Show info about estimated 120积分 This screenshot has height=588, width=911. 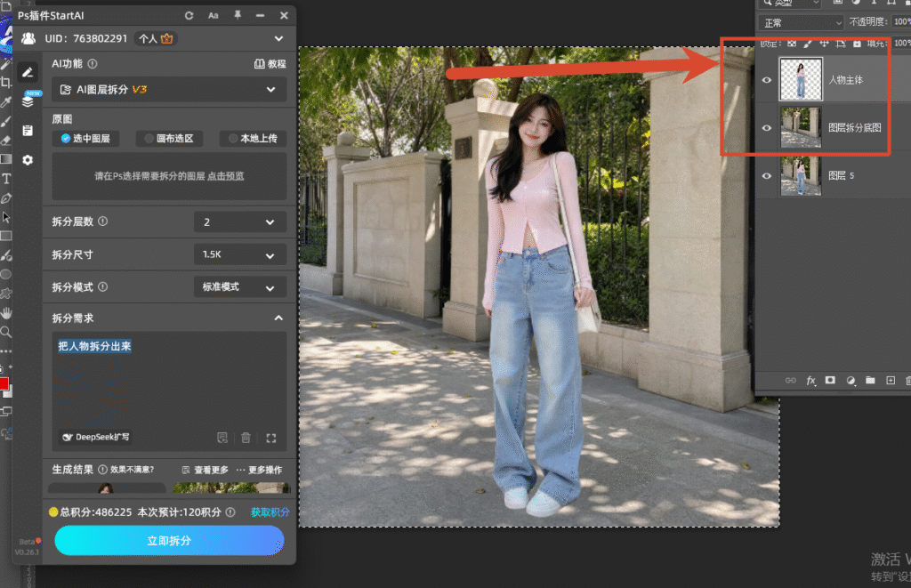click(230, 512)
